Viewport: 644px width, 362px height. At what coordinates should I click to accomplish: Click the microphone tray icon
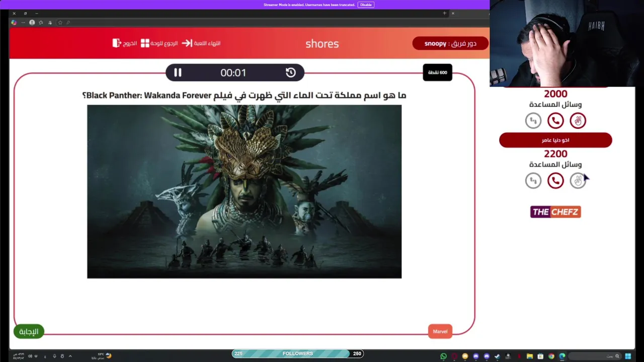(x=54, y=356)
